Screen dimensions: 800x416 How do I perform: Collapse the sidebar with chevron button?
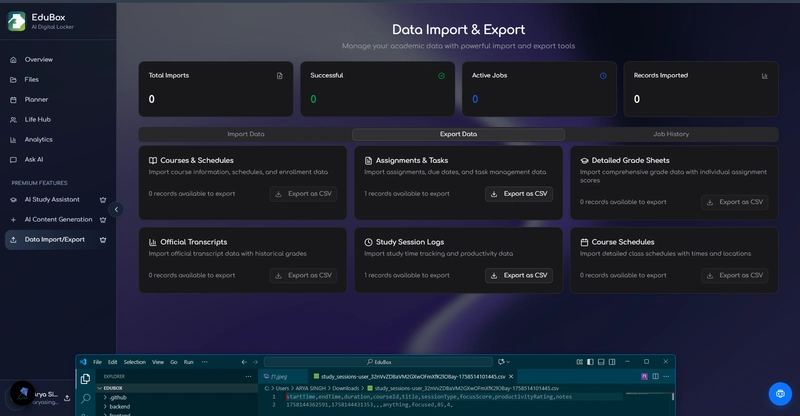pos(116,209)
